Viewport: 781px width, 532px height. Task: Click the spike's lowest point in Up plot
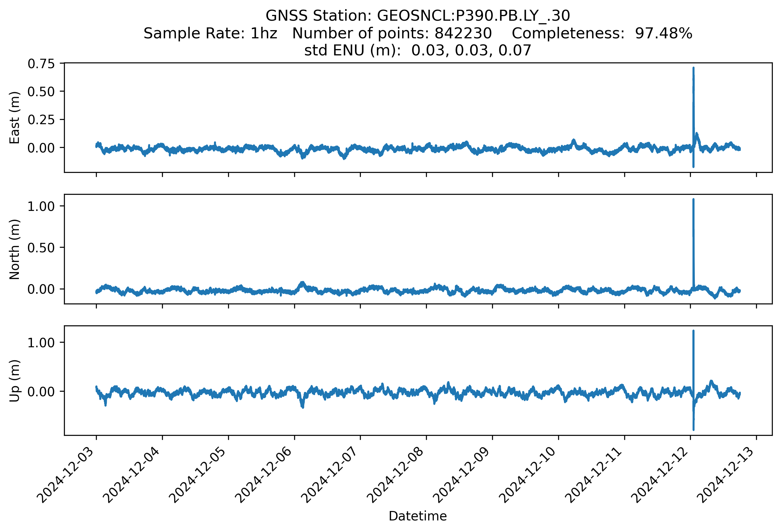click(693, 429)
